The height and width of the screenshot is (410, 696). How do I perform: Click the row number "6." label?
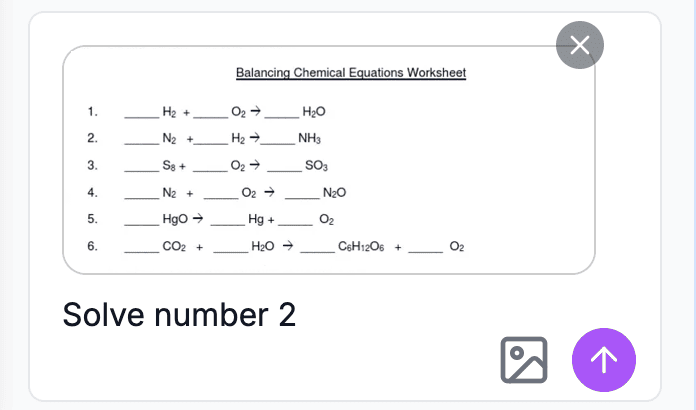92,245
